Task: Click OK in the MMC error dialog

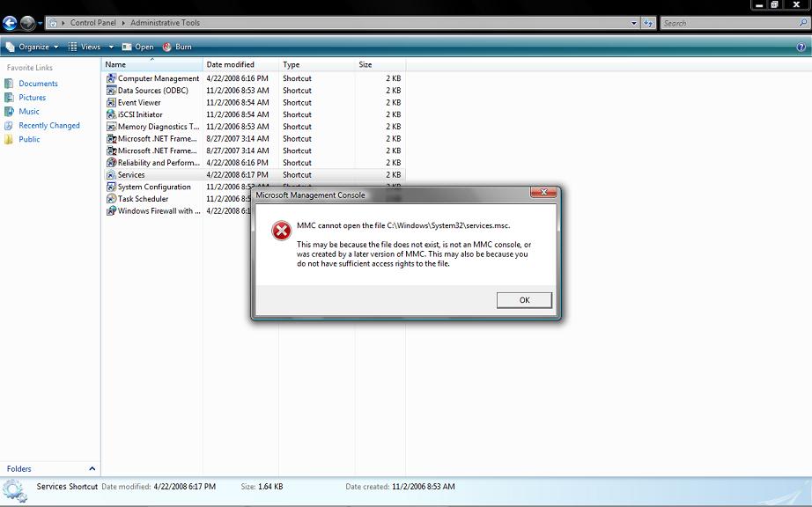Action: pos(524,300)
